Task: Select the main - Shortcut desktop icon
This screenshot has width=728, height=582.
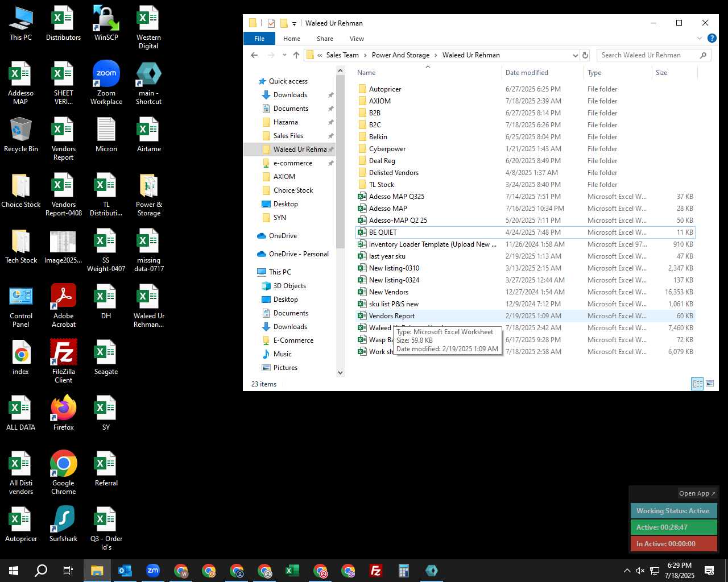Action: click(x=148, y=83)
